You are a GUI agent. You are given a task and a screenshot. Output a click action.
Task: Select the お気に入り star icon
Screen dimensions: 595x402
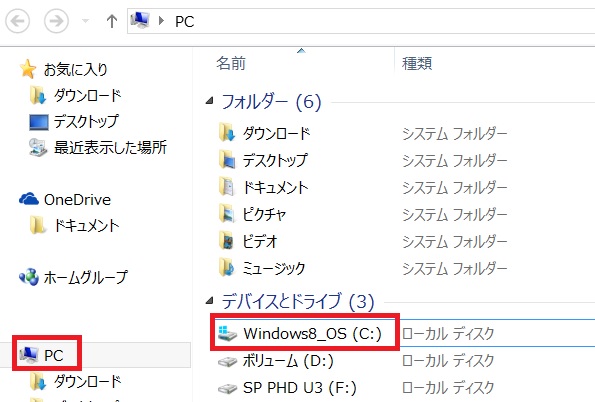click(x=28, y=69)
